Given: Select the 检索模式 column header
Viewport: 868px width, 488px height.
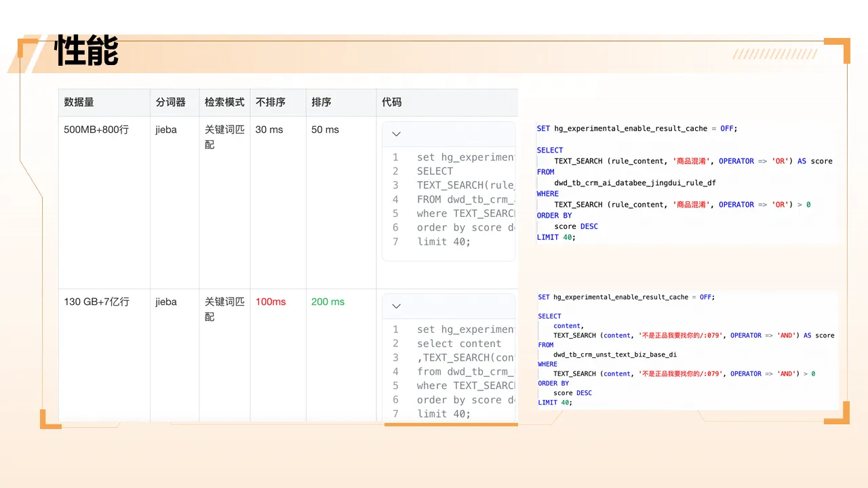Looking at the screenshot, I should [224, 102].
